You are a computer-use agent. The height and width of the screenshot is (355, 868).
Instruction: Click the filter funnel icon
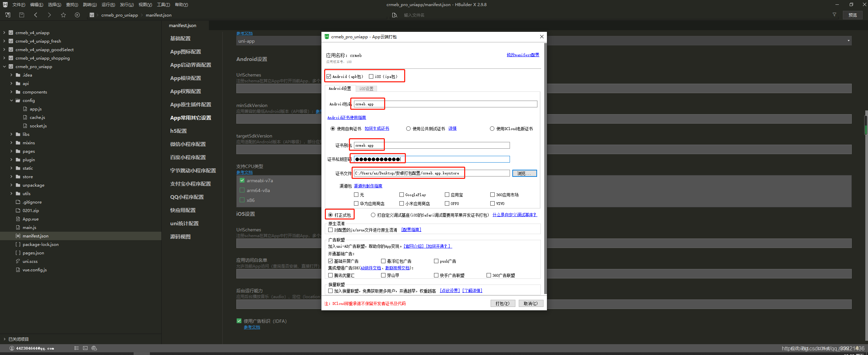coord(834,15)
